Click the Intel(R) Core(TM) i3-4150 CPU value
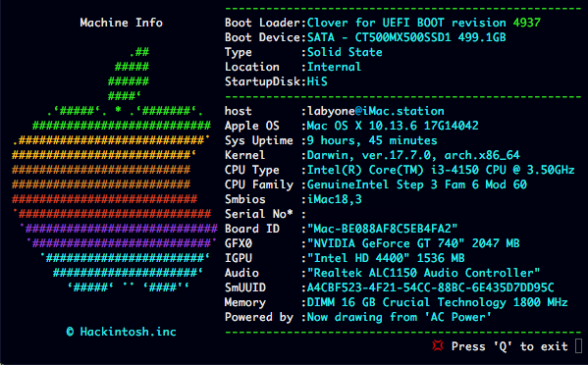The width and height of the screenshot is (588, 365). (441, 170)
